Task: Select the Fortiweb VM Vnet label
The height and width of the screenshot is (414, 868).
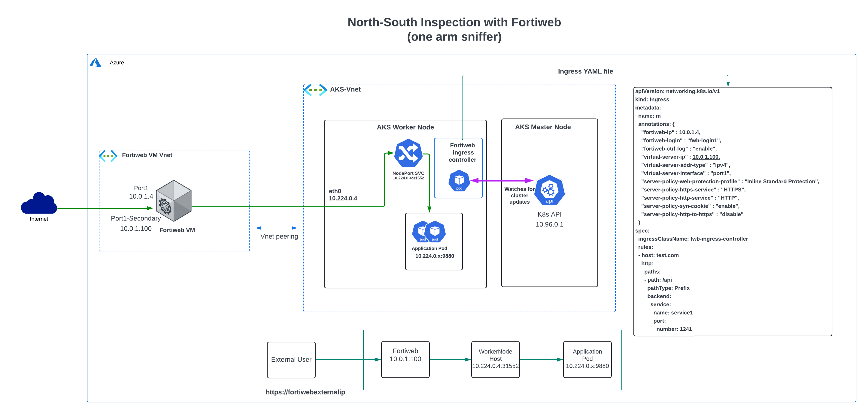Action: click(x=147, y=155)
